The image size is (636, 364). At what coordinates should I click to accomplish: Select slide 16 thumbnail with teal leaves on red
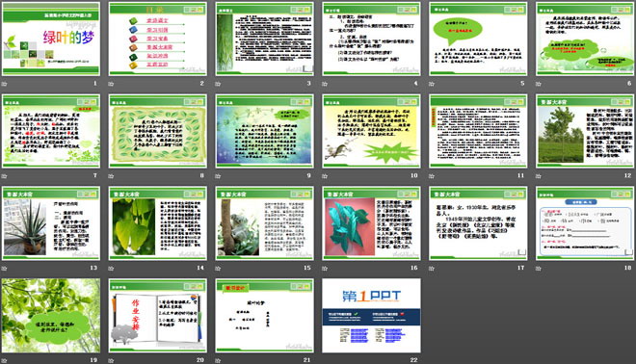point(371,223)
